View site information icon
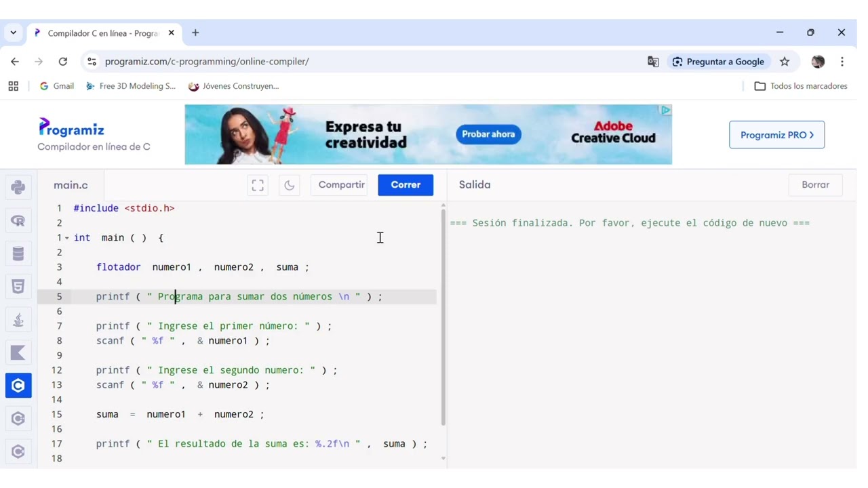868x488 pixels. coord(92,62)
